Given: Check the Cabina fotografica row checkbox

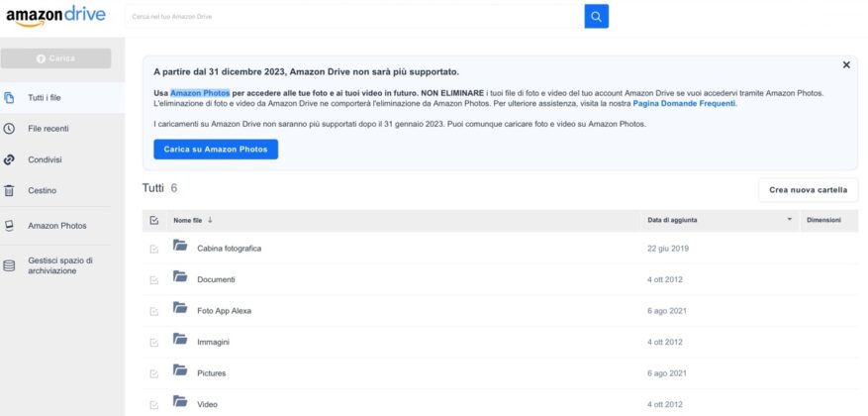Looking at the screenshot, I should point(153,250).
